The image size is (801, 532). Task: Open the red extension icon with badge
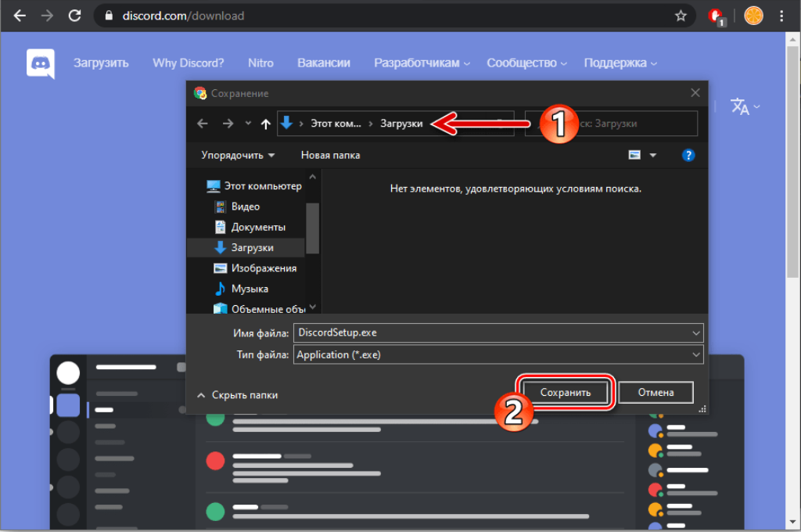coord(717,17)
